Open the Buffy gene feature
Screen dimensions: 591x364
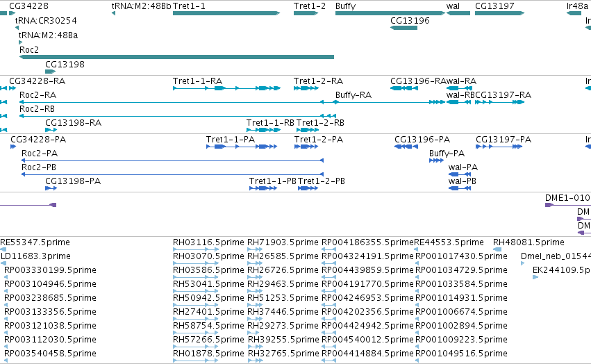click(x=390, y=13)
